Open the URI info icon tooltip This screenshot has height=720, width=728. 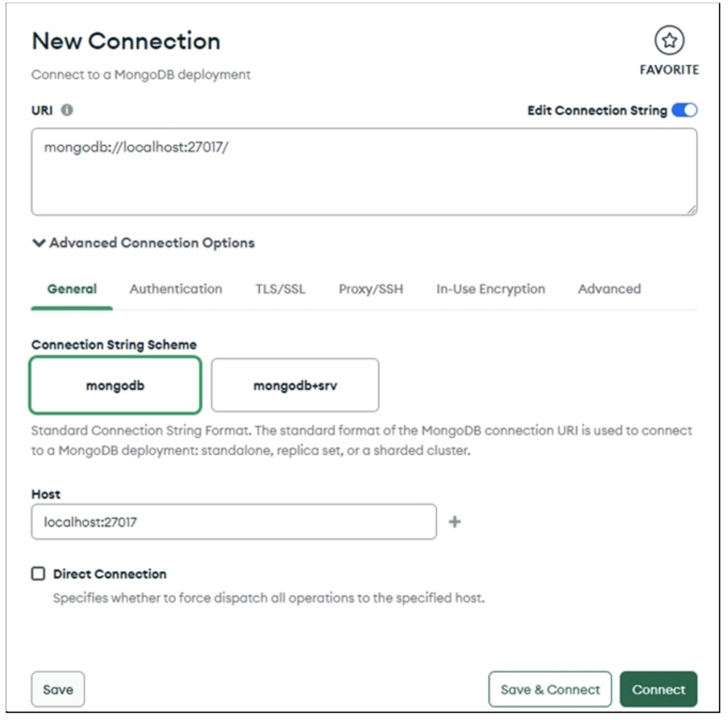click(x=67, y=110)
